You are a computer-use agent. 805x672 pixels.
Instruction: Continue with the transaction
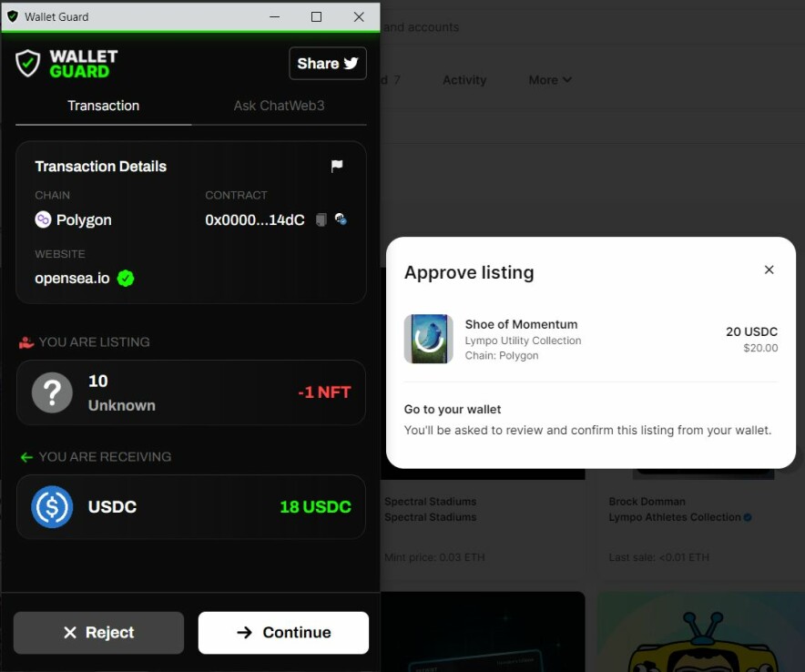pyautogui.click(x=282, y=632)
